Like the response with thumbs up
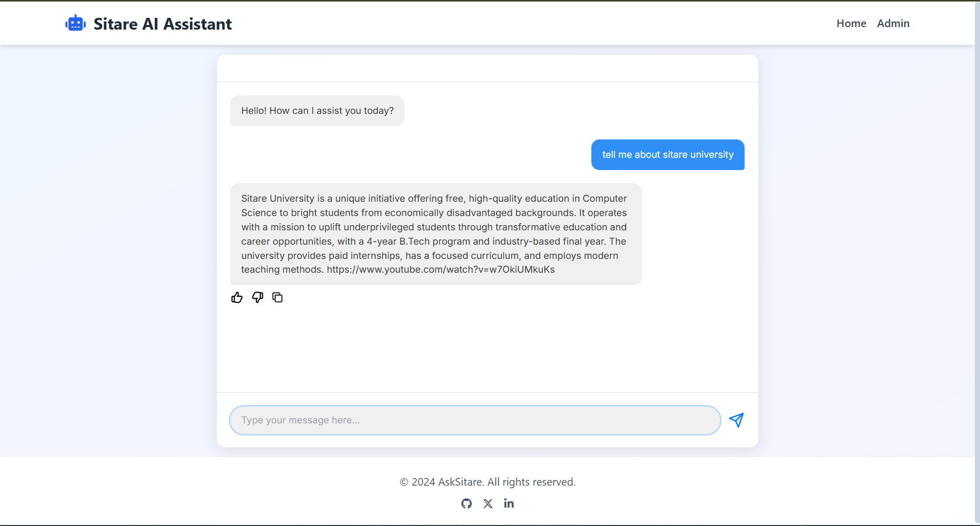Image resolution: width=980 pixels, height=526 pixels. 237,298
